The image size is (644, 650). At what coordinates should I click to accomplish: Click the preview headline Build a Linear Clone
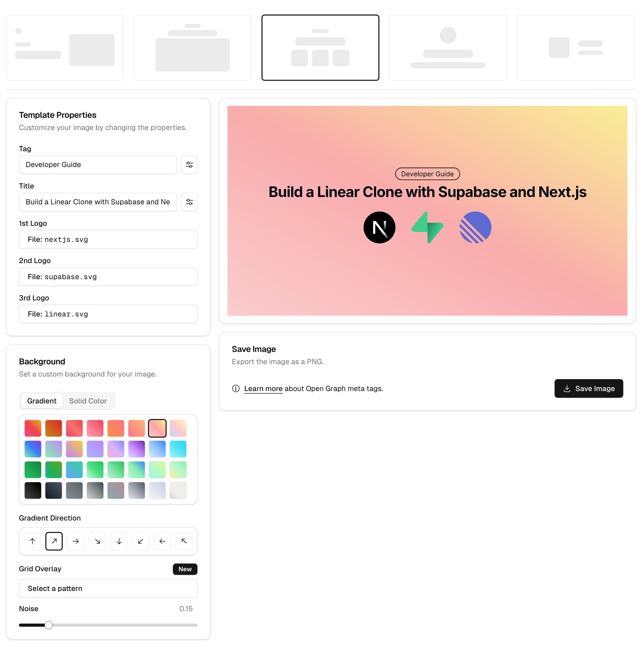tap(427, 192)
